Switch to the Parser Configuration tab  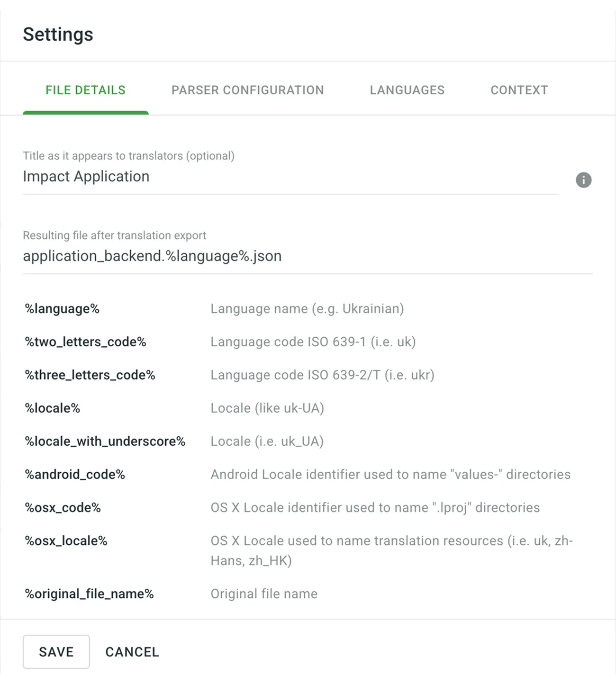247,90
